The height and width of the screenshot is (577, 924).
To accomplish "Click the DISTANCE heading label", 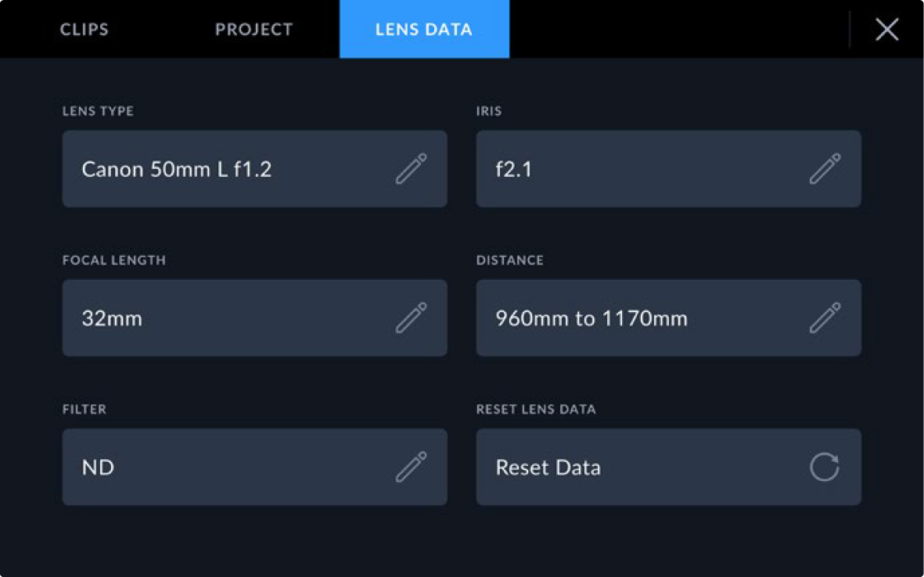I will pos(510,260).
